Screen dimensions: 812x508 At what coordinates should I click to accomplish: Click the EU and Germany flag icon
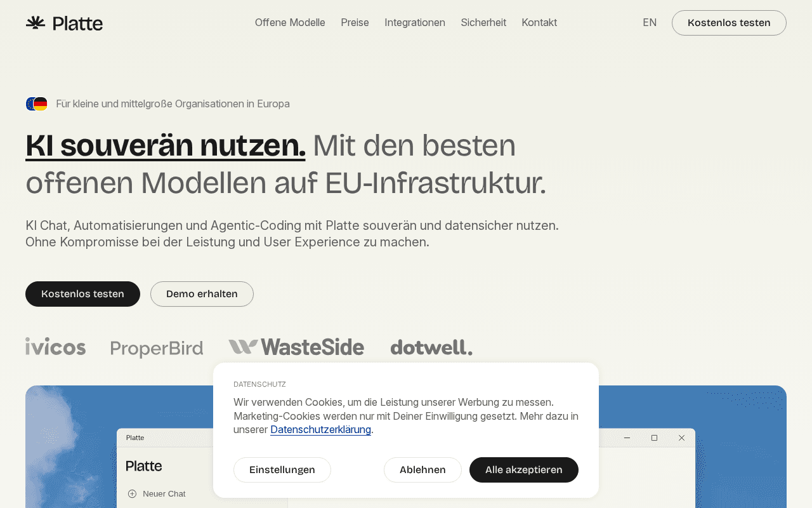coord(37,104)
